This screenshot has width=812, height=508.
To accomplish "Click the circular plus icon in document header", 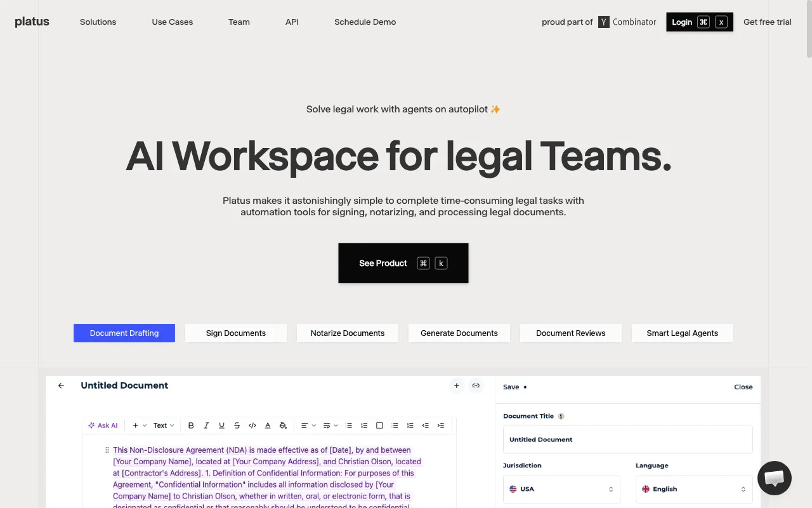I will pos(457,385).
